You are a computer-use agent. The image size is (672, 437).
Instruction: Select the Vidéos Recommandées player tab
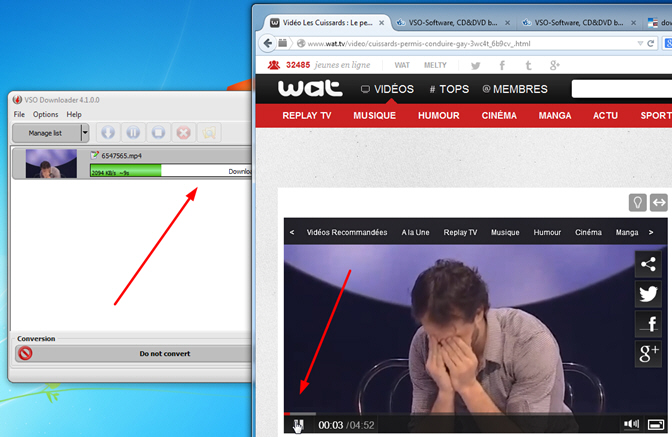click(347, 232)
